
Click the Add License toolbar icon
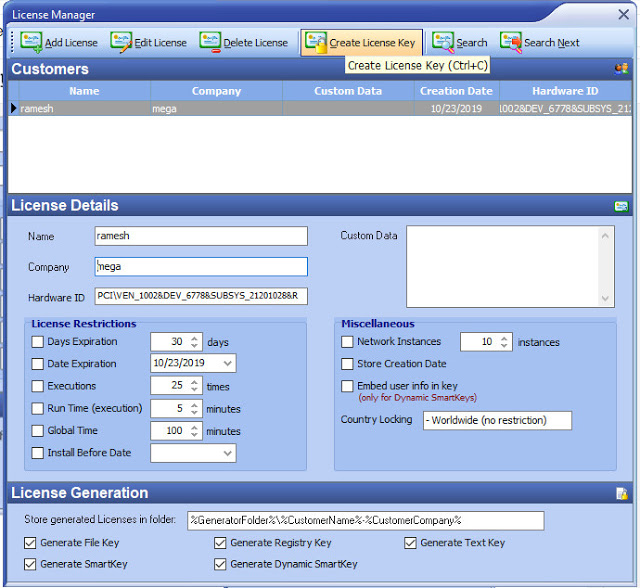[x=31, y=42]
